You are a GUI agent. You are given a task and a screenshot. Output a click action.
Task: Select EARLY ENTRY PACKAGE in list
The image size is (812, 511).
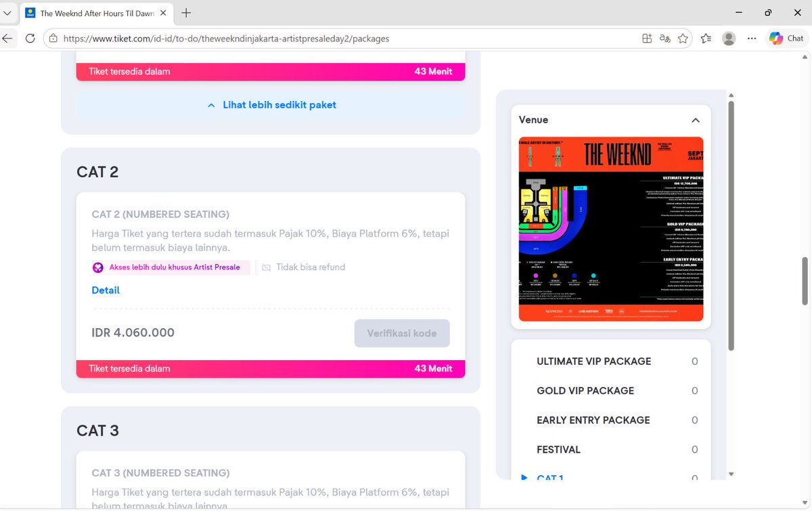(593, 420)
